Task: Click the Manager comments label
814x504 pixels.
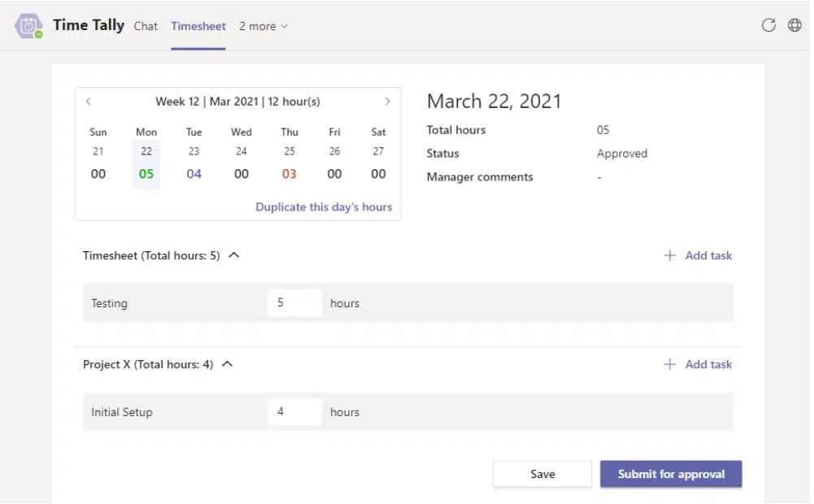Action: coord(480,177)
